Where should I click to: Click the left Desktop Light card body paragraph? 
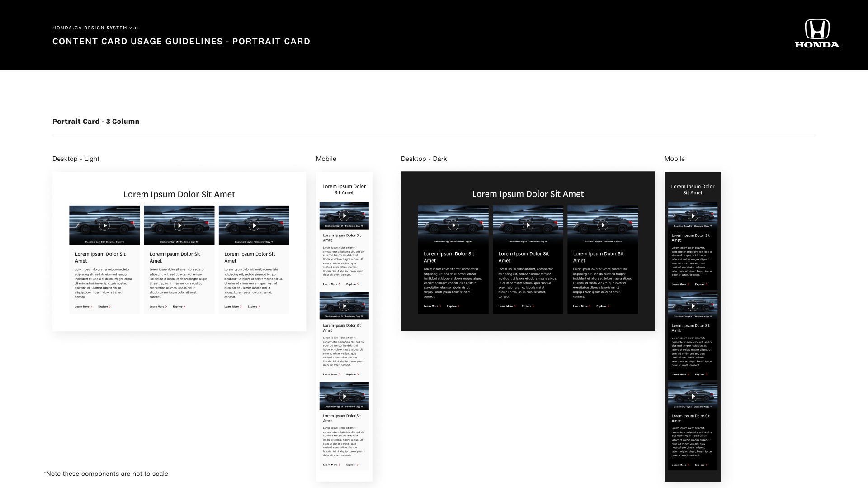coord(104,283)
